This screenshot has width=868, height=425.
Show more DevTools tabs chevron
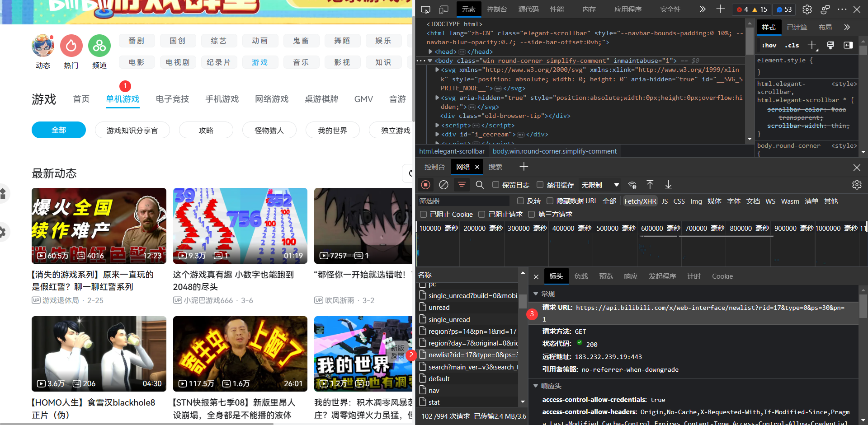pos(703,9)
